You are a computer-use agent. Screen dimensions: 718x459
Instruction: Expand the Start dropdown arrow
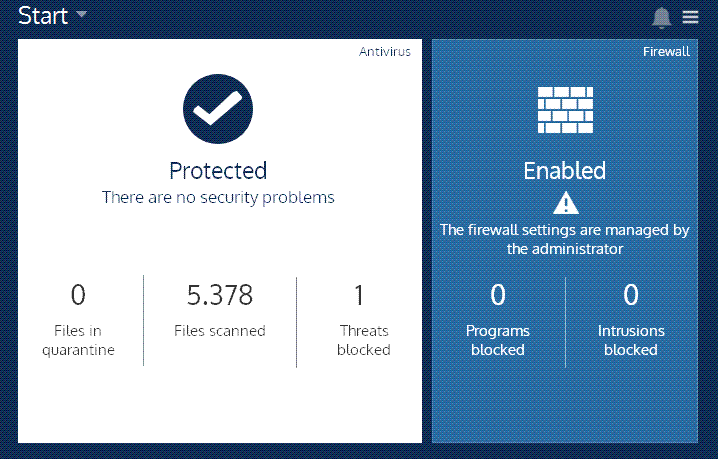pyautogui.click(x=82, y=14)
